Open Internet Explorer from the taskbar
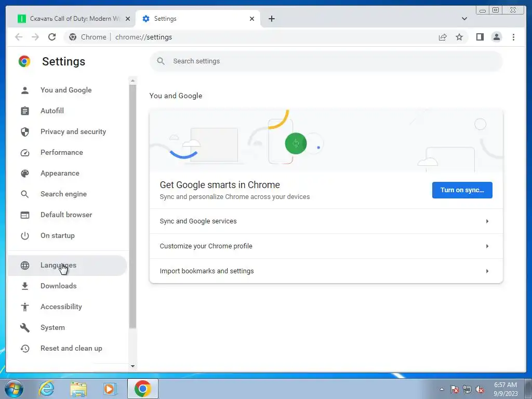Screen dimensions: 532x399 tap(46, 389)
